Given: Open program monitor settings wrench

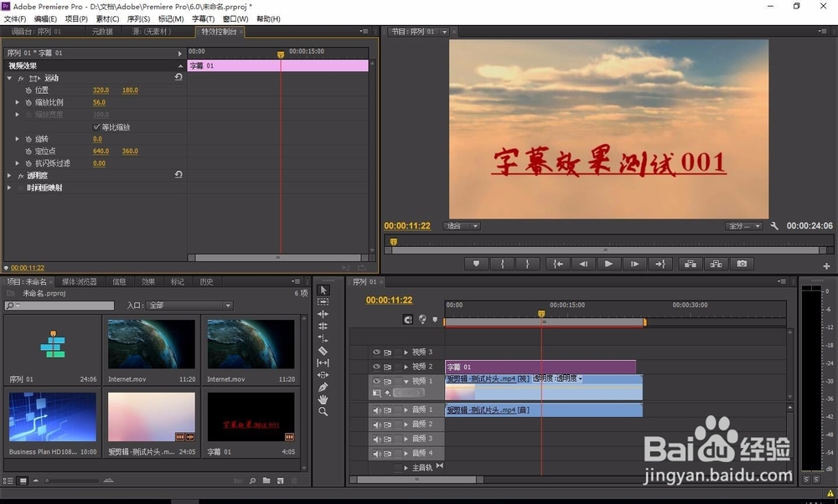Looking at the screenshot, I should tap(773, 226).
